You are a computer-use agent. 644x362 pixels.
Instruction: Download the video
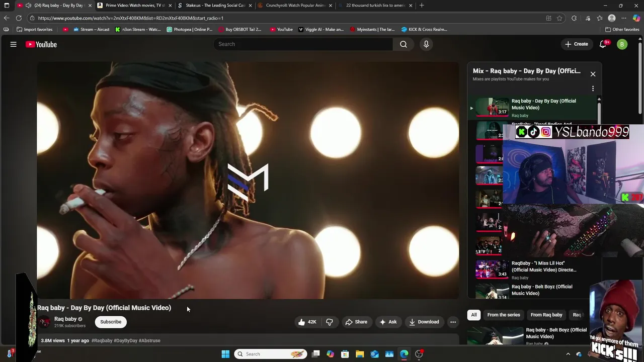424,322
